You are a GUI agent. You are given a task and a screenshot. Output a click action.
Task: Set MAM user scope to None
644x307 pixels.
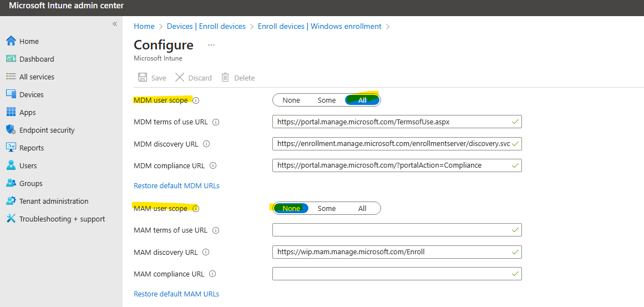(x=291, y=208)
